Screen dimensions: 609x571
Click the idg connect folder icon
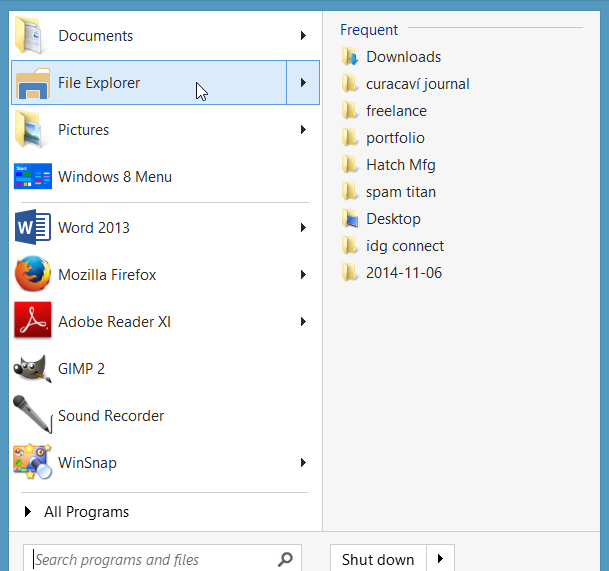[x=350, y=245]
